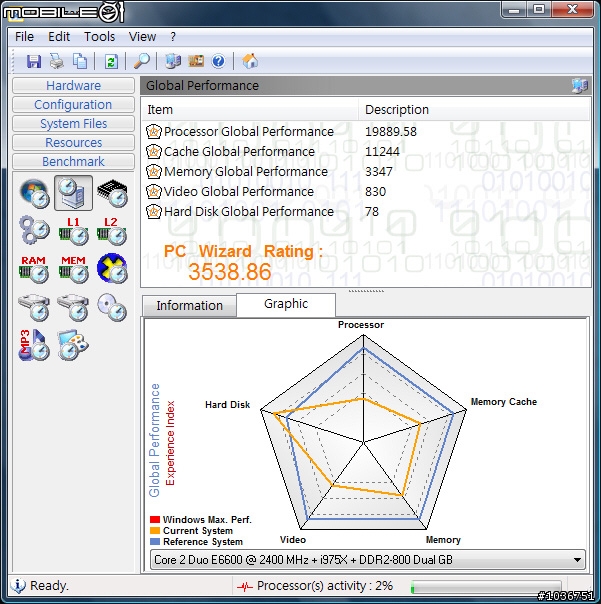This screenshot has height=604, width=601.
Task: Run the L1 cache benchmark icon
Action: (x=73, y=231)
